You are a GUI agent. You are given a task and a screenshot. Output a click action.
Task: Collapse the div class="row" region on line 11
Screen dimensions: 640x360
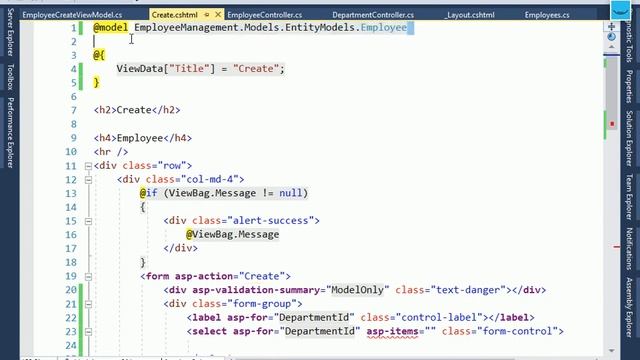tap(88, 166)
